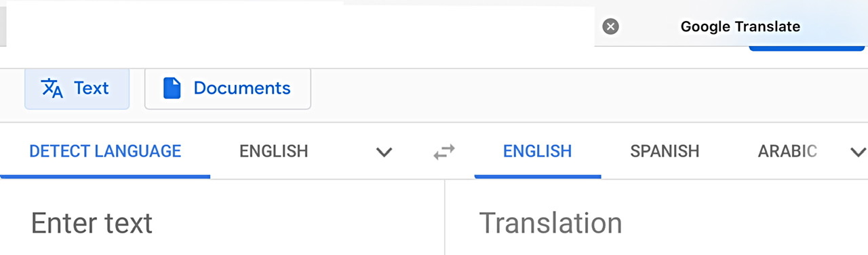
Task: Expand the source language list chevron
Action: click(x=384, y=152)
